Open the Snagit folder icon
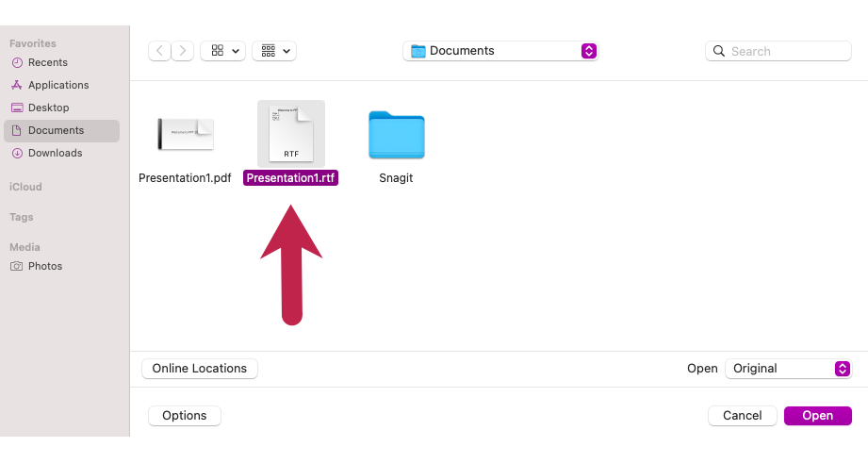This screenshot has width=868, height=463. tap(397, 135)
